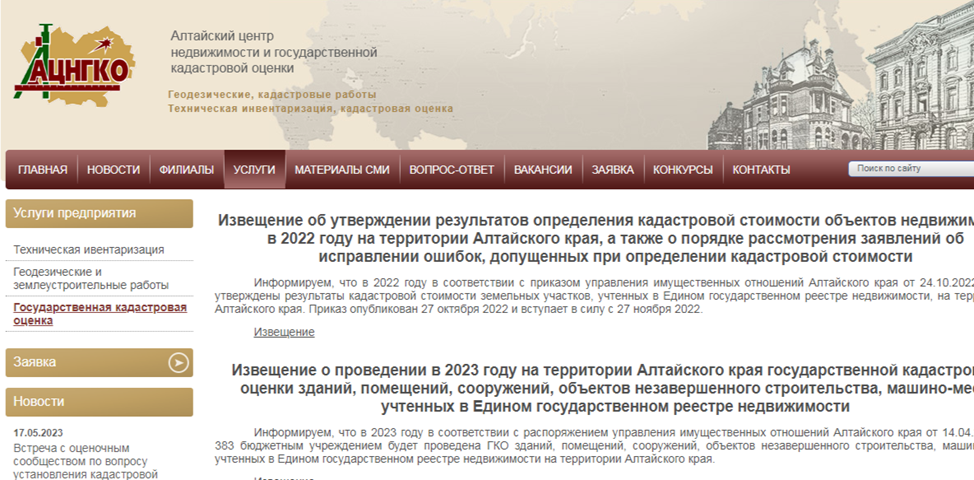Click ЗАЯВКА in the top navigation
This screenshot has width=974, height=480.
(612, 170)
